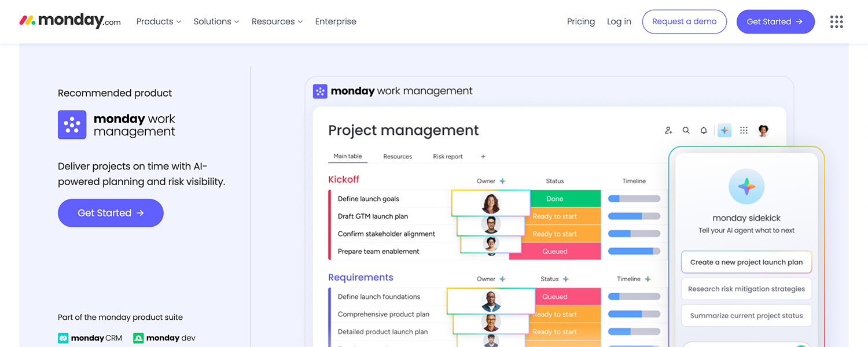Click the timeline bar for Prepare team enablement
This screenshot has height=347, width=868.
tap(634, 251)
